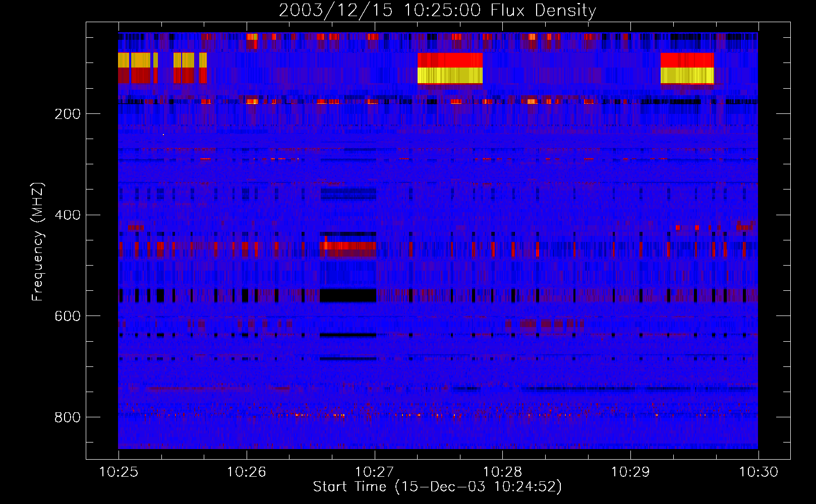This screenshot has height=504, width=816.
Task: Click the wide black gap band near 560 MHz
Action: point(348,295)
